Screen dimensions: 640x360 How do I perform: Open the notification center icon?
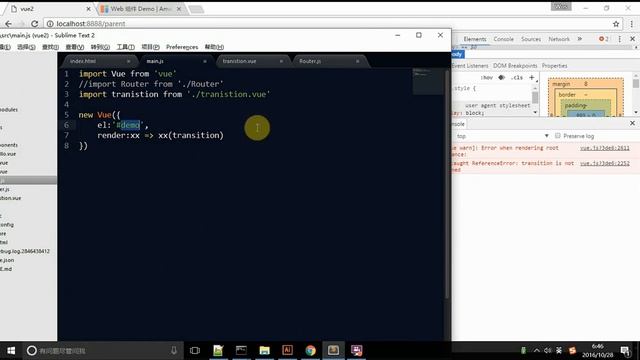[x=625, y=351]
